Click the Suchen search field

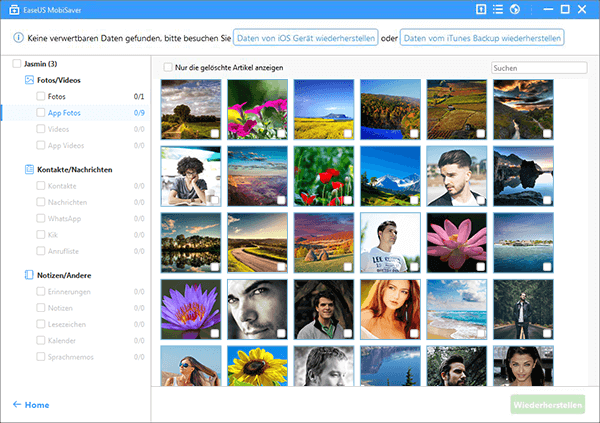coord(524,68)
